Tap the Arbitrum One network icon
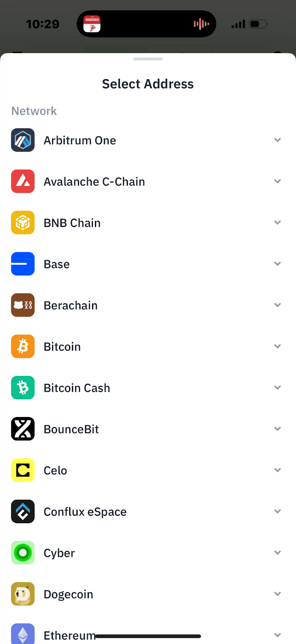The image size is (296, 644). click(23, 140)
